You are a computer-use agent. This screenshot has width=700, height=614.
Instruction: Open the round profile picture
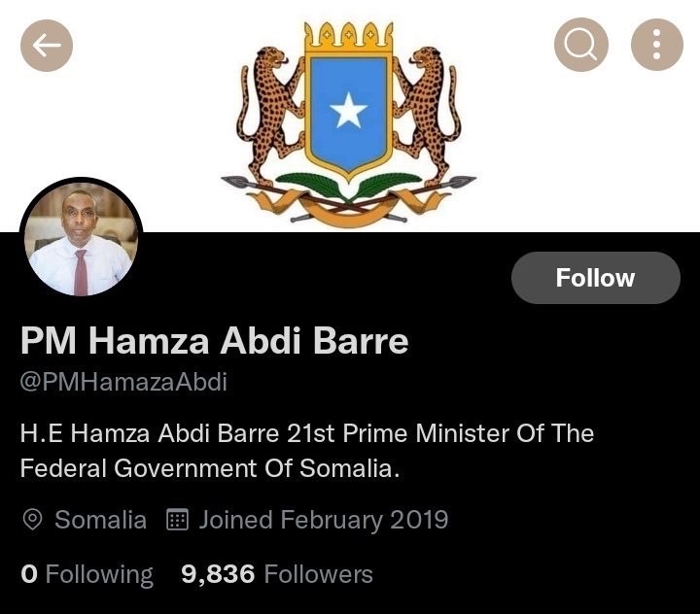pyautogui.click(x=81, y=239)
